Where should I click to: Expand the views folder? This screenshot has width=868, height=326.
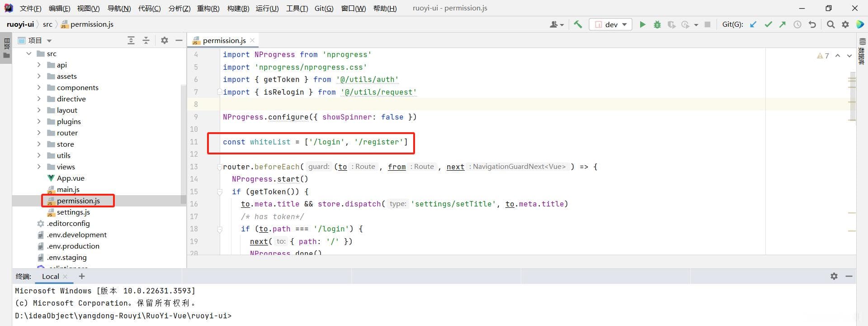(39, 167)
